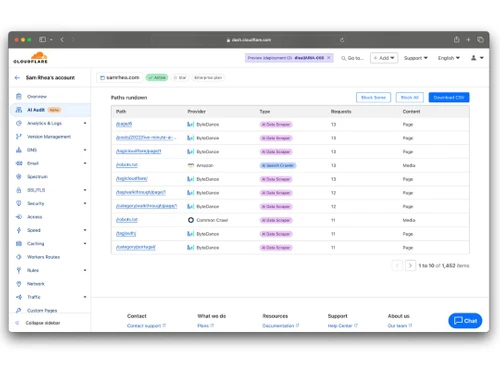The width and height of the screenshot is (500, 375).
Task: Click the Download CSV button
Action: click(449, 97)
